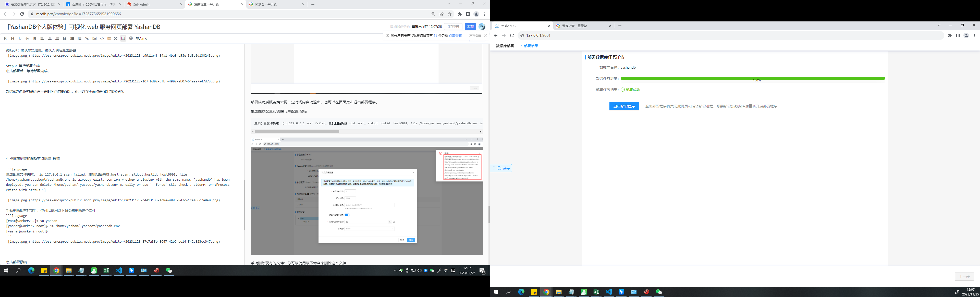
Task: Insert an image with the picture icon
Action: pos(94,39)
